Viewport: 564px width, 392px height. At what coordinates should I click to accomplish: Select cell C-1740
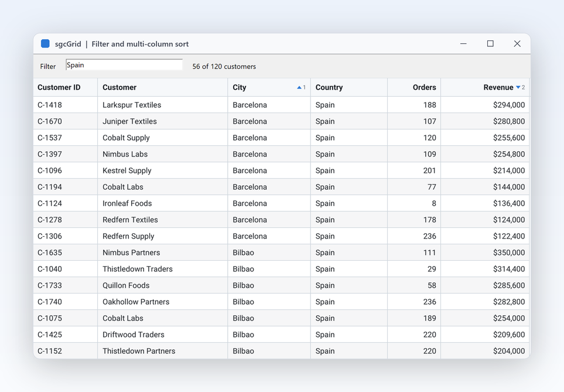pyautogui.click(x=66, y=302)
